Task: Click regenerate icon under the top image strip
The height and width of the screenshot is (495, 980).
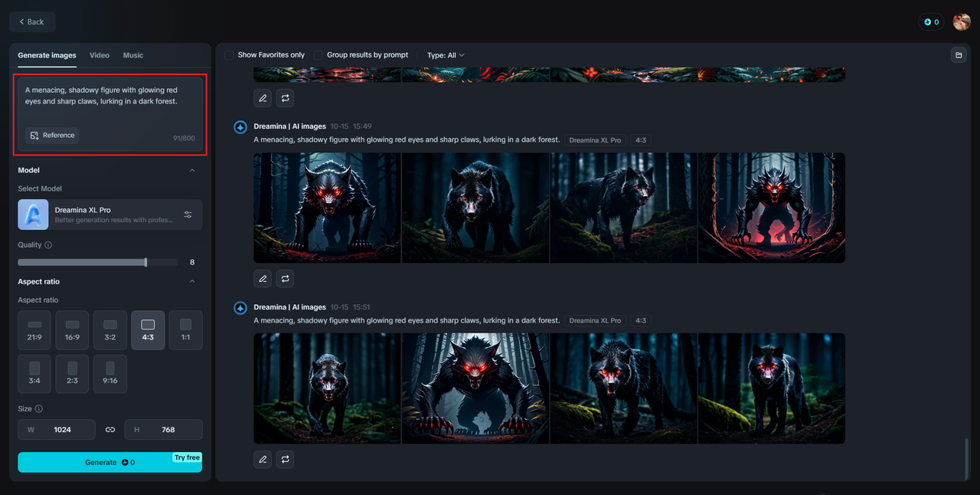Action: 285,98
